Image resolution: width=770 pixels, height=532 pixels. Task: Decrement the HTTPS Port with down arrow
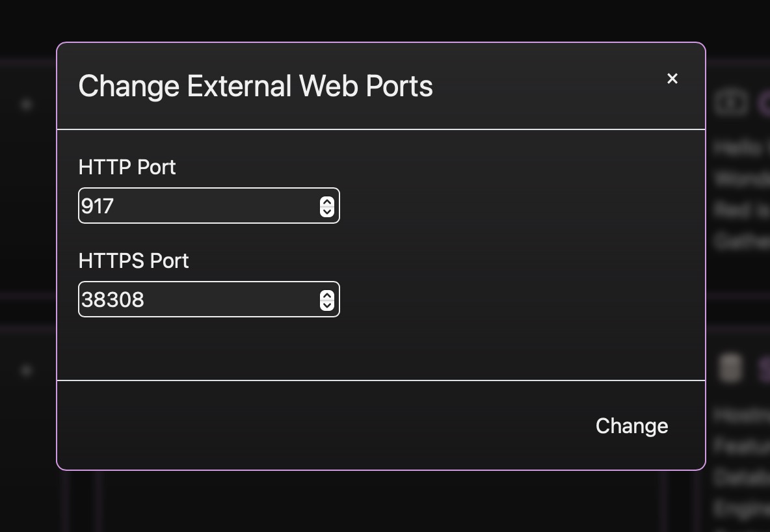pos(327,304)
